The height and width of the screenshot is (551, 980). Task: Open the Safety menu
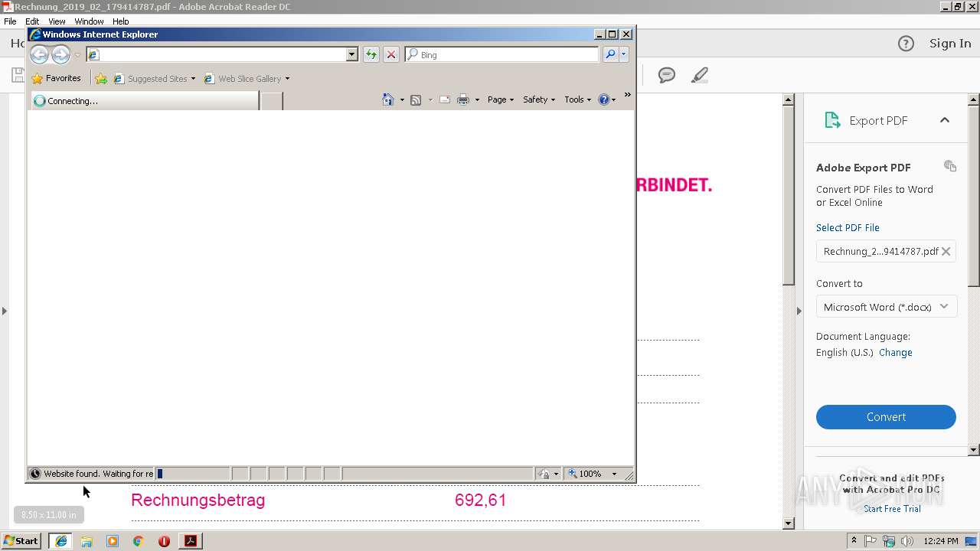tap(539, 99)
